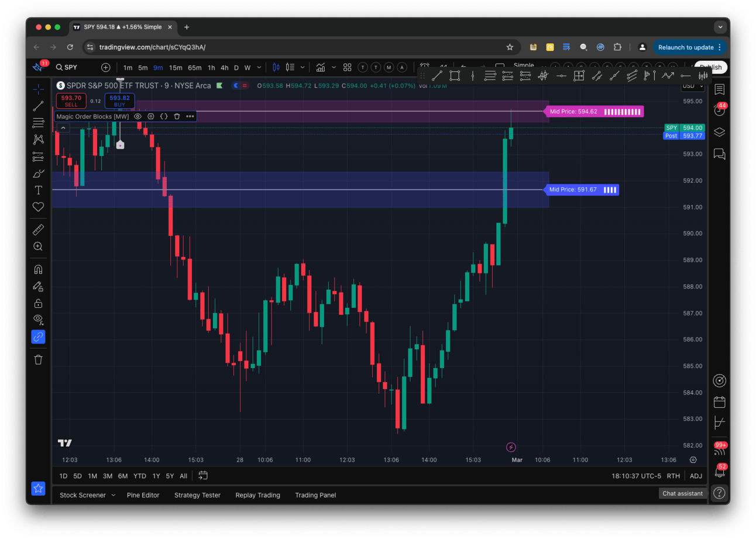Open the help center question icon
756x539 pixels.
(720, 493)
